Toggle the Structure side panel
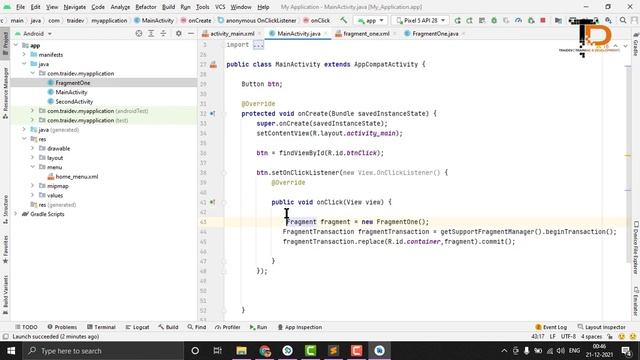Viewport: 640px width, 360px height. coord(5,209)
